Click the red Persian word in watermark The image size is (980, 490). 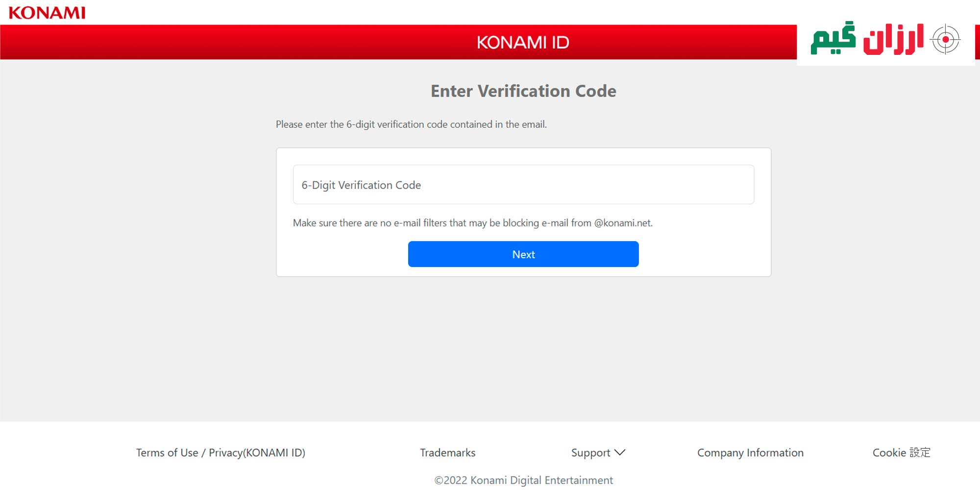click(x=893, y=39)
